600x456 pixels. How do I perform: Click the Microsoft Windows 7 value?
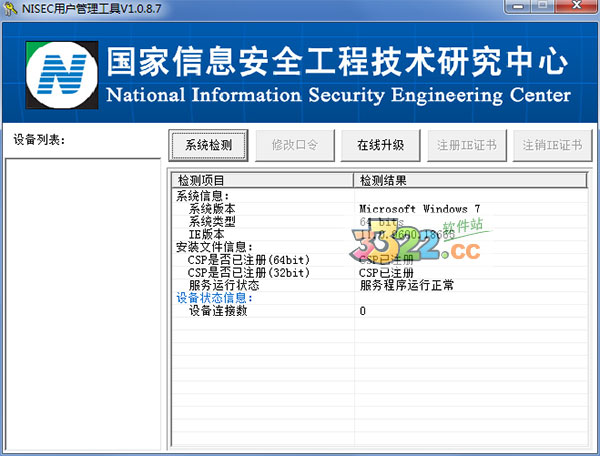(x=420, y=209)
